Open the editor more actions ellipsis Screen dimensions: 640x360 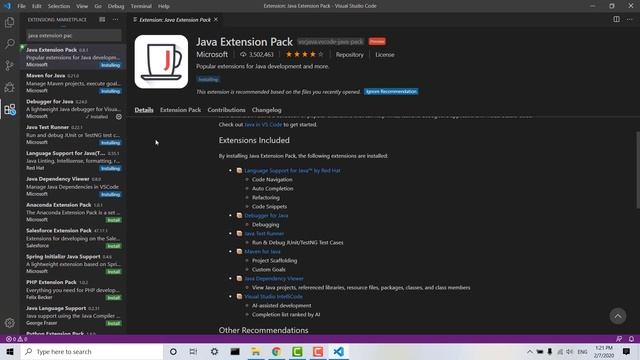[629, 20]
